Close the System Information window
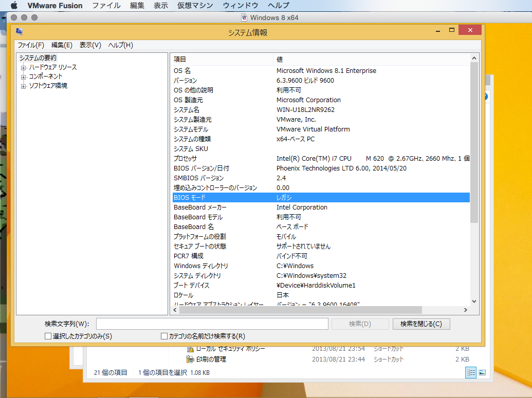Viewport: 532px width, 398px height. pos(470,30)
